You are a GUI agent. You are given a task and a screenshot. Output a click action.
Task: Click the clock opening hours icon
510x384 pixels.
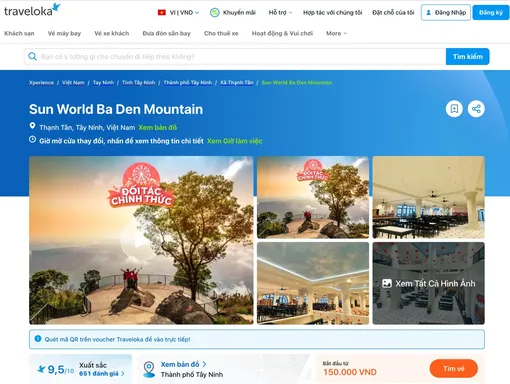(x=32, y=139)
